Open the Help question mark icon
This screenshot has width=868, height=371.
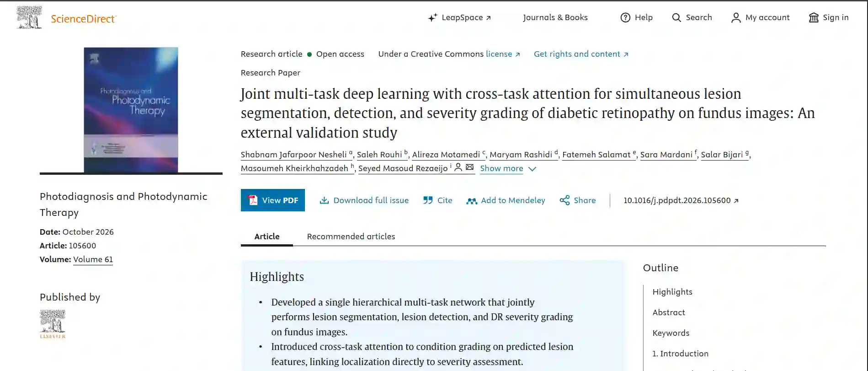(x=625, y=17)
